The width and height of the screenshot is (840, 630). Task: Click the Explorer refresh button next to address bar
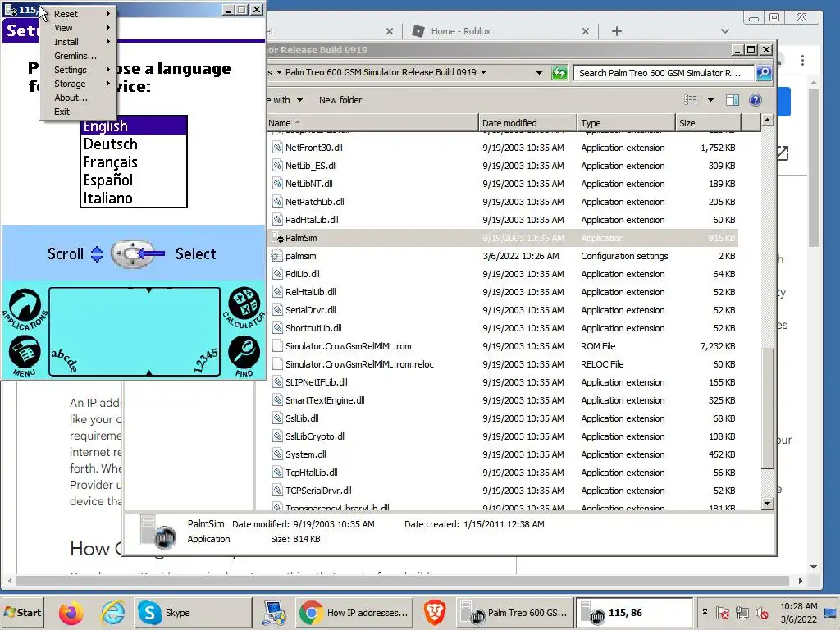click(x=559, y=73)
